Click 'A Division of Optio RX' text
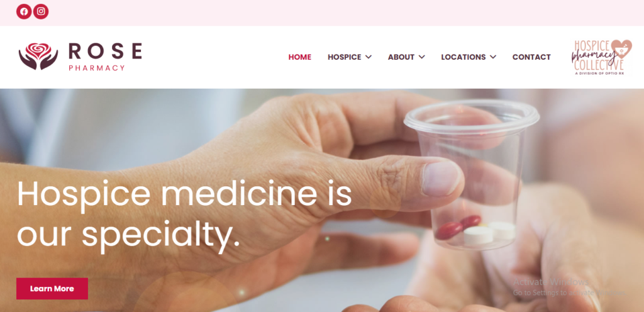This screenshot has width=644, height=312. (x=599, y=73)
